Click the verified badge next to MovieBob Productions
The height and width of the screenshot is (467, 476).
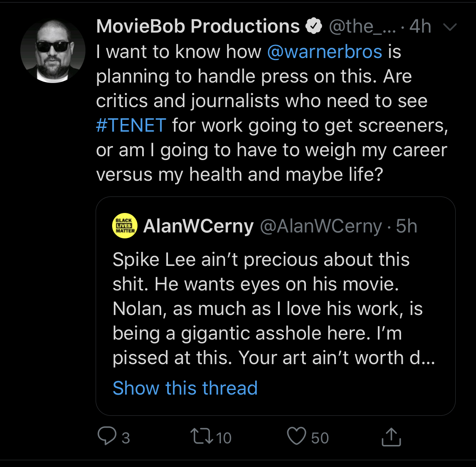tap(314, 26)
